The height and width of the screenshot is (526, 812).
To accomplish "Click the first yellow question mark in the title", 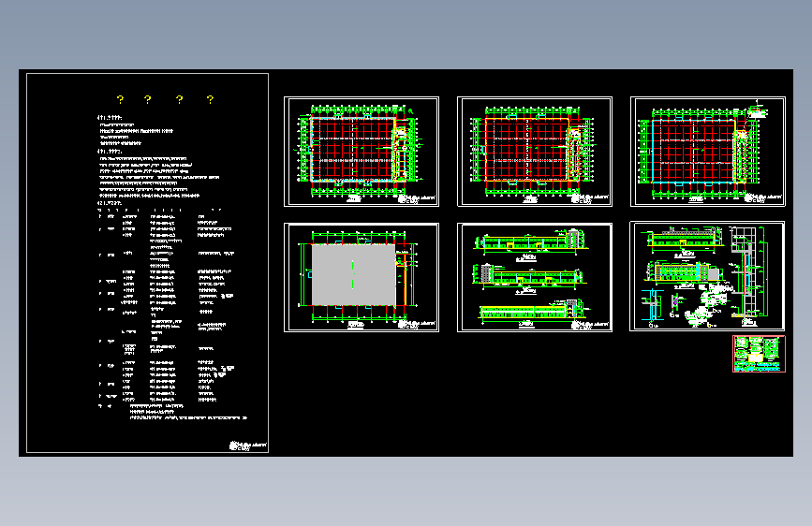I will [x=120, y=99].
